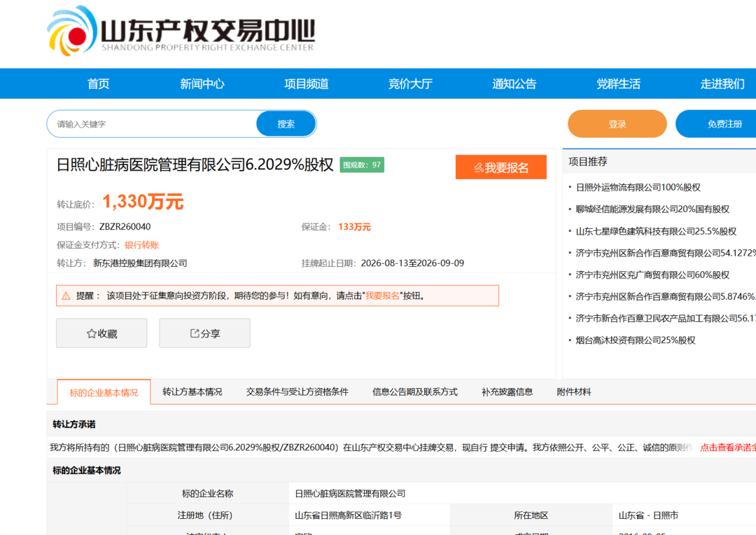
Task: Click the 转让方承诺 section heading
Action: (x=73, y=424)
